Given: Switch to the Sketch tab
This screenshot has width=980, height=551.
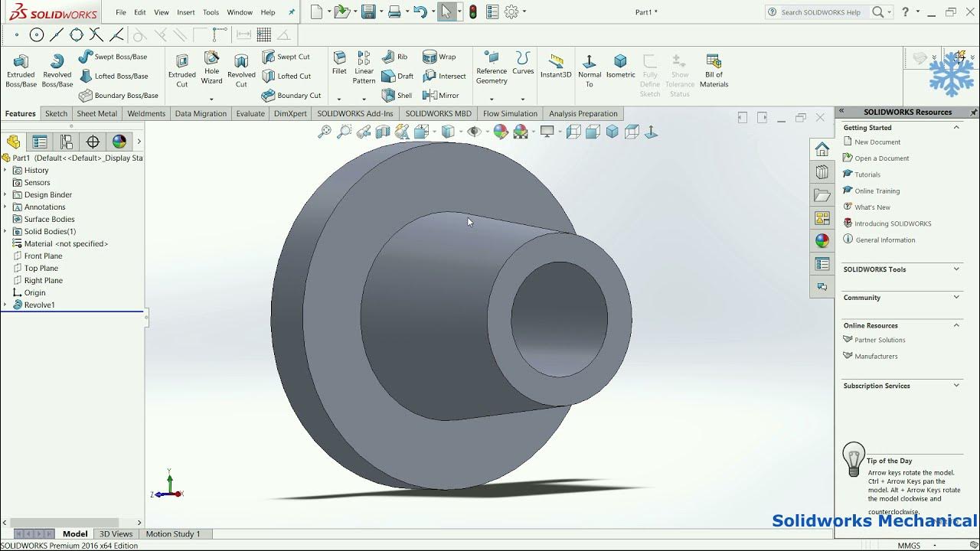Looking at the screenshot, I should (x=56, y=113).
